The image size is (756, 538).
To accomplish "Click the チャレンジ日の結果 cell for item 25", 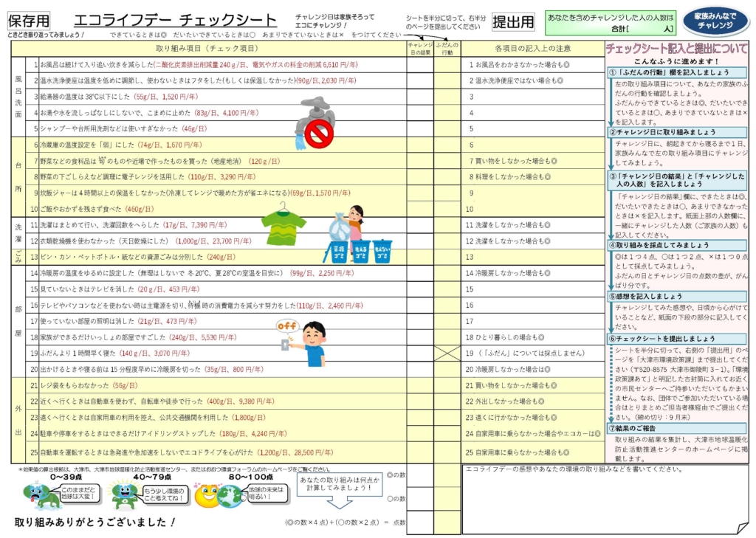I will click(420, 452).
